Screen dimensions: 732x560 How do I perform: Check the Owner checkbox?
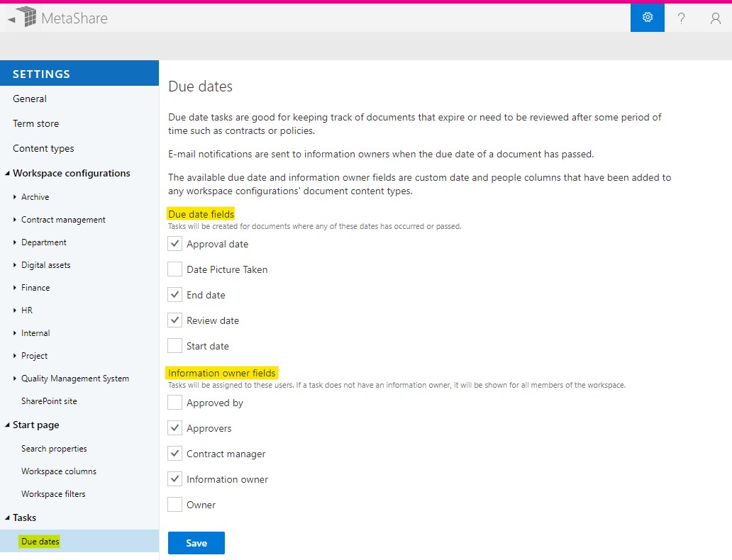click(174, 504)
